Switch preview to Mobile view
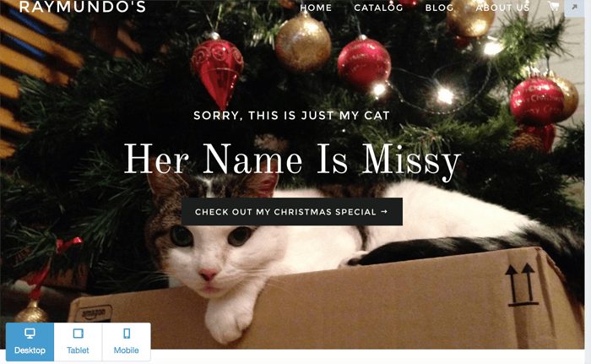This screenshot has height=364, width=591. [127, 342]
